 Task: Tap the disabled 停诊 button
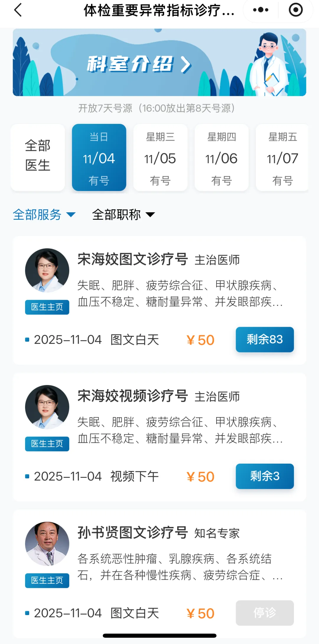(x=265, y=613)
